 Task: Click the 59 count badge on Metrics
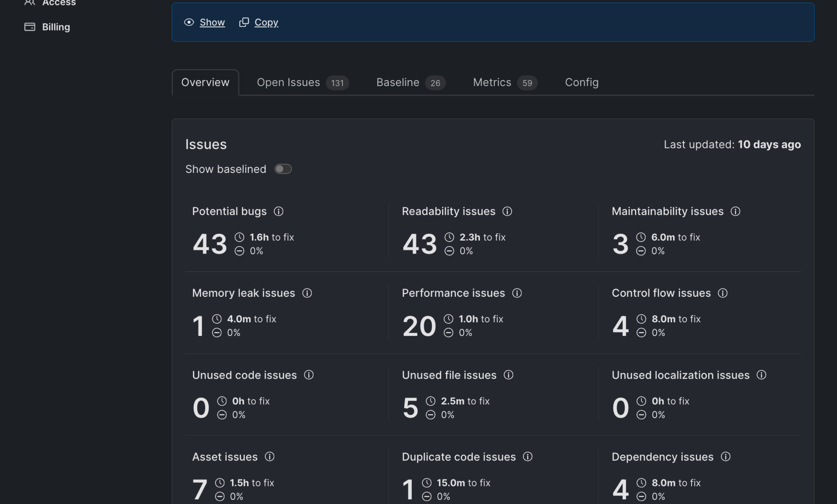527,83
